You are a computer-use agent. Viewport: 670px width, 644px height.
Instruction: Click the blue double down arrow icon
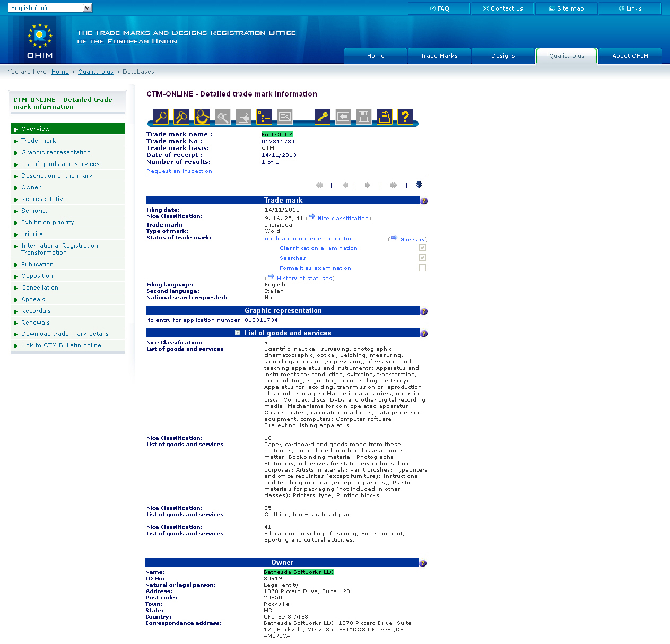419,185
